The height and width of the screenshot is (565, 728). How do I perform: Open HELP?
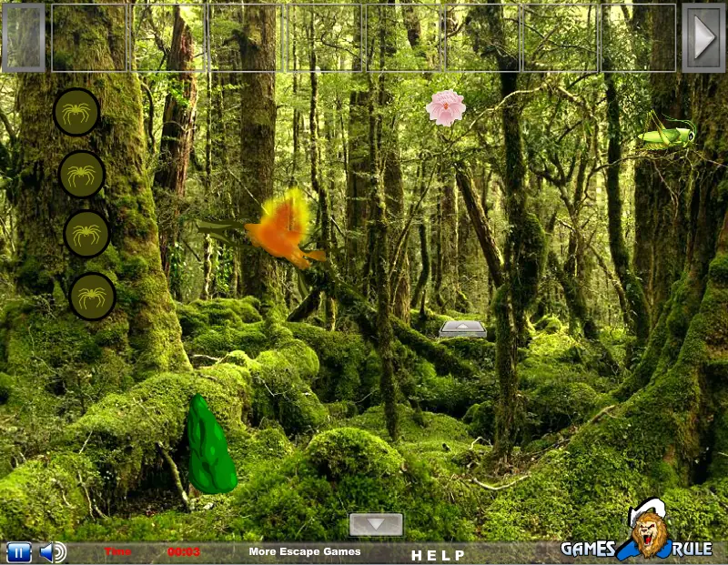point(438,555)
